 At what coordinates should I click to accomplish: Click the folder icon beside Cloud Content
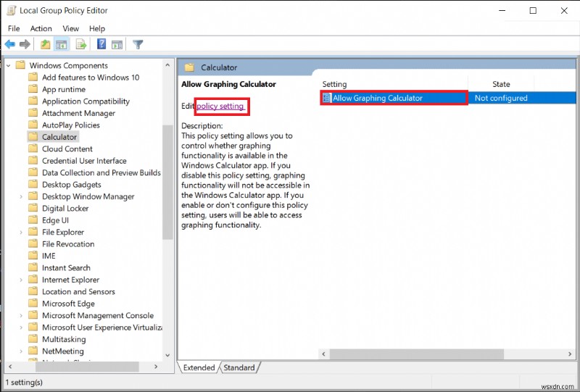tap(33, 149)
